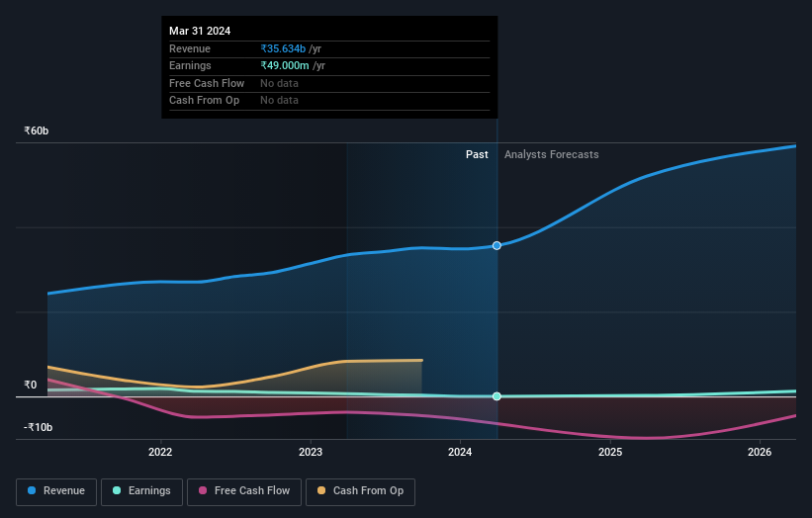The width and height of the screenshot is (812, 518).
Task: Click the -₹10b y-axis label
Action: (x=38, y=427)
